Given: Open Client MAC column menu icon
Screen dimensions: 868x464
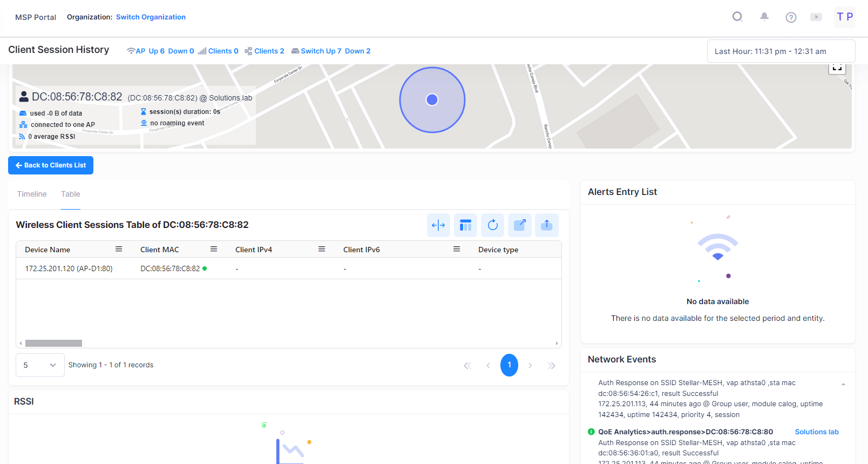Looking at the screenshot, I should click(x=214, y=249).
